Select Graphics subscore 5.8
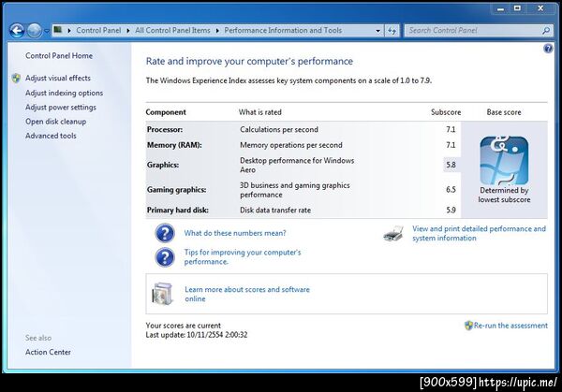 click(451, 165)
